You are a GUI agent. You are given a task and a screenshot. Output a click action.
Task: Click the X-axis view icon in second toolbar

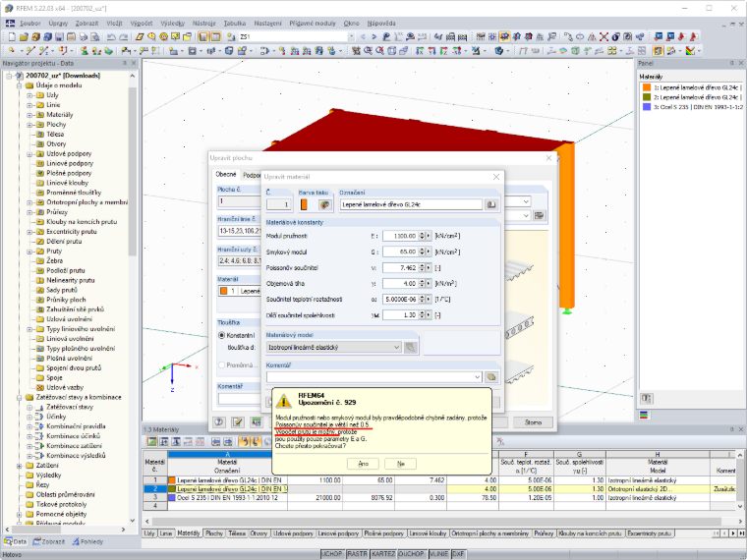click(420, 50)
